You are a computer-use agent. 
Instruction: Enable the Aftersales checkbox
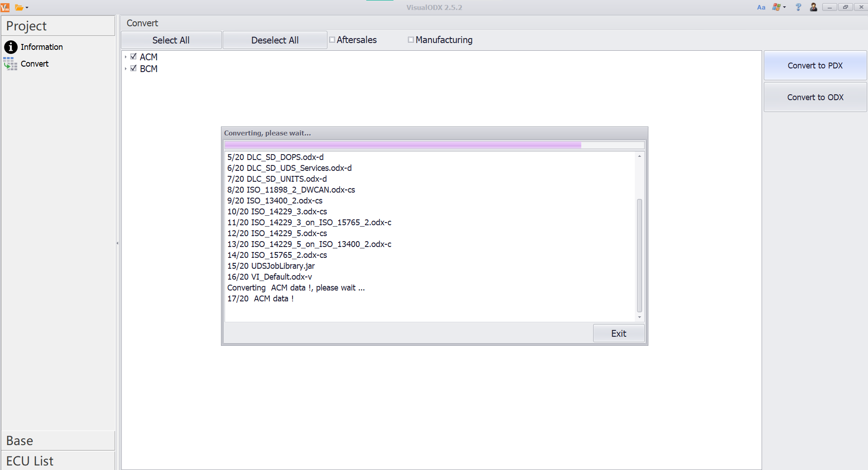332,40
